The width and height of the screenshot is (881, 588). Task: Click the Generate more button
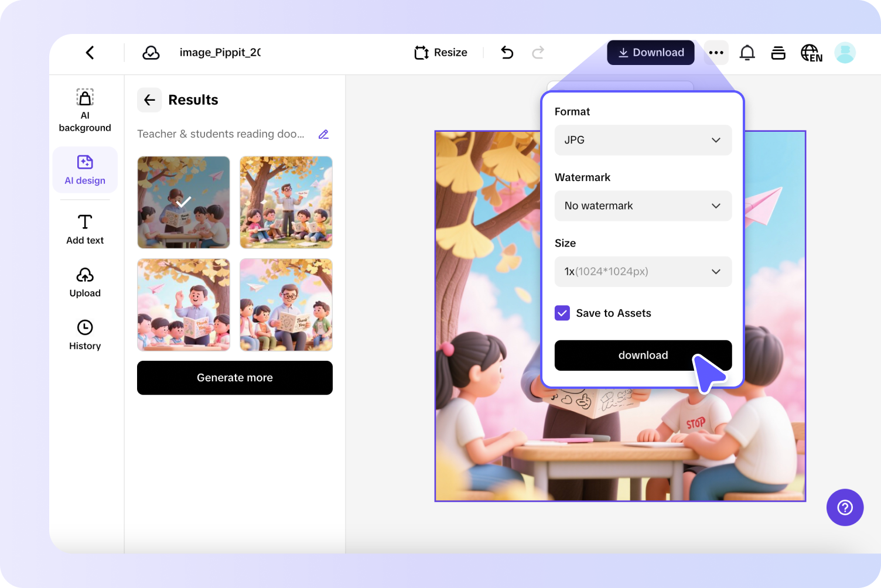(235, 378)
